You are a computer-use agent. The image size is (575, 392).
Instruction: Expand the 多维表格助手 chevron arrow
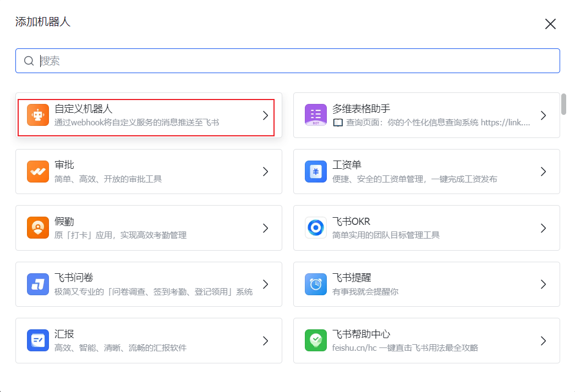[x=544, y=115]
